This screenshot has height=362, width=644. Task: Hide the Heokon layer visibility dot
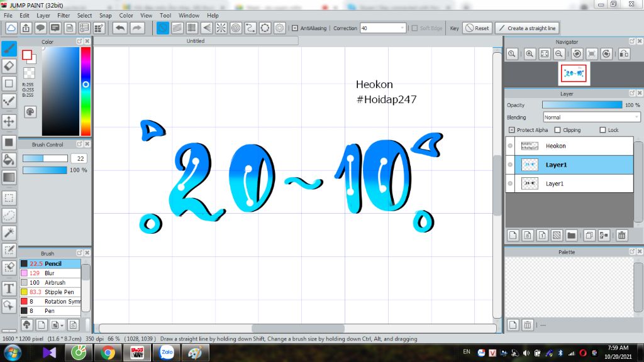[510, 146]
